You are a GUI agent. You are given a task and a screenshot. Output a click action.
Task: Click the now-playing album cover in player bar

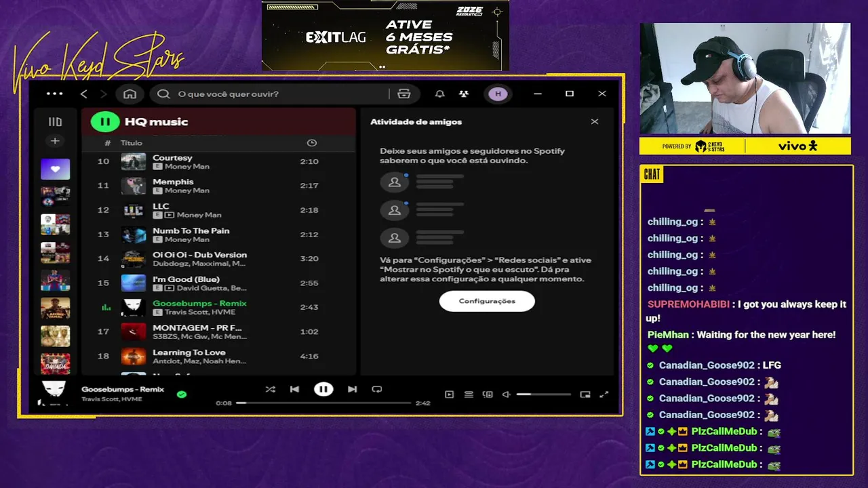[54, 393]
